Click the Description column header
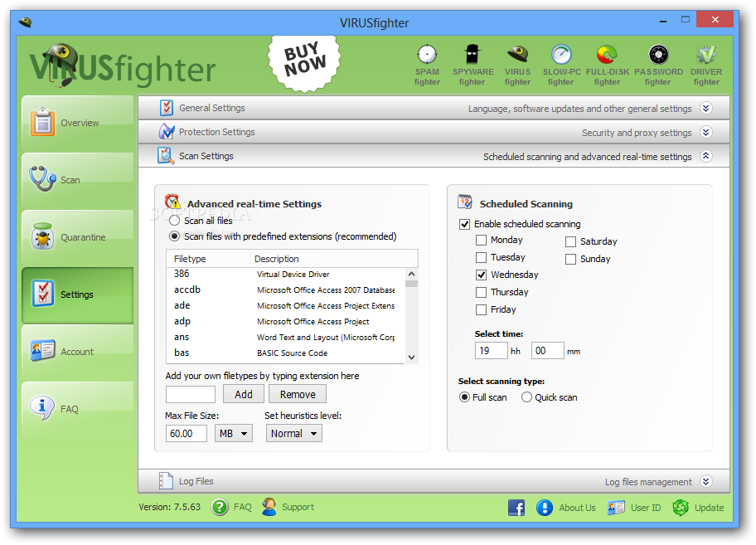Image resolution: width=756 pixels, height=545 pixels. tap(333, 259)
